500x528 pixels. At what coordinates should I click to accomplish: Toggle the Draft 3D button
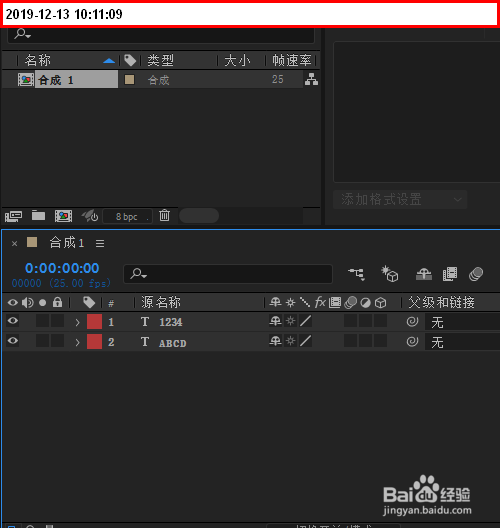(390, 274)
